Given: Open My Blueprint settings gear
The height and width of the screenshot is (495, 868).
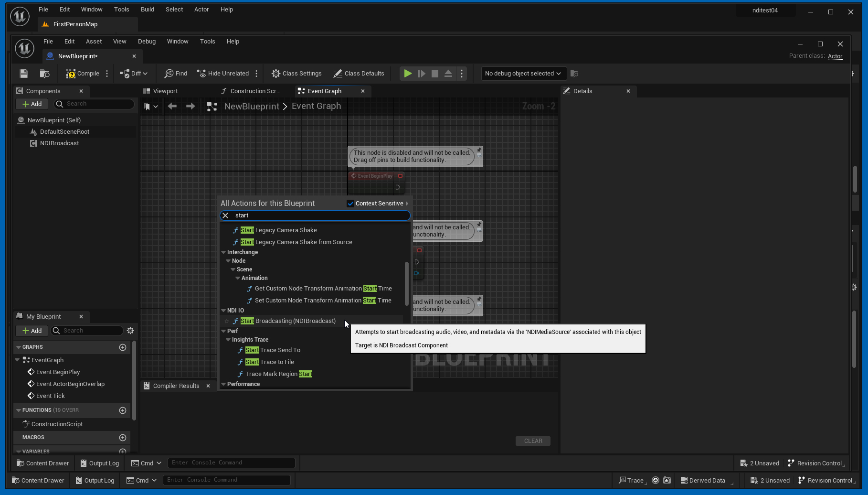Looking at the screenshot, I should pyautogui.click(x=130, y=331).
